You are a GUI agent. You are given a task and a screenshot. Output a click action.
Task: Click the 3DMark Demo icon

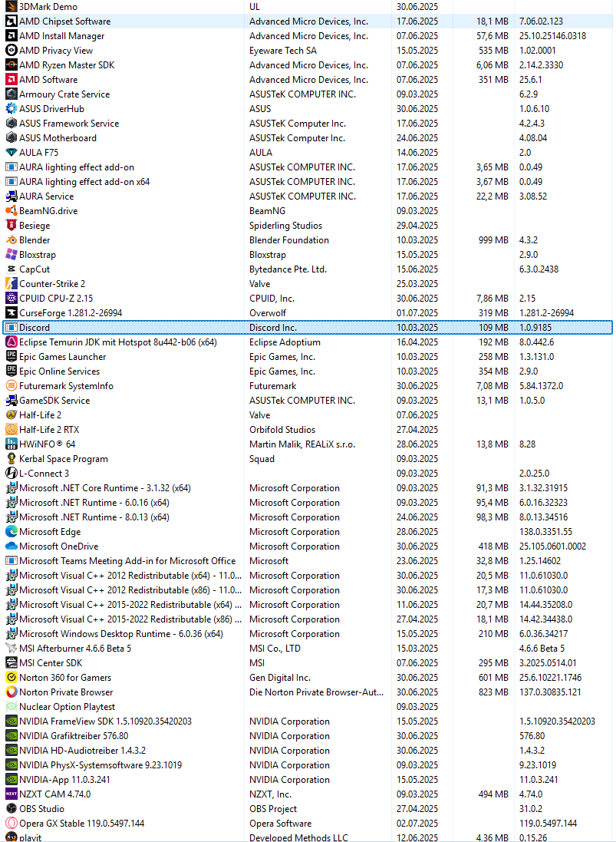pyautogui.click(x=12, y=7)
